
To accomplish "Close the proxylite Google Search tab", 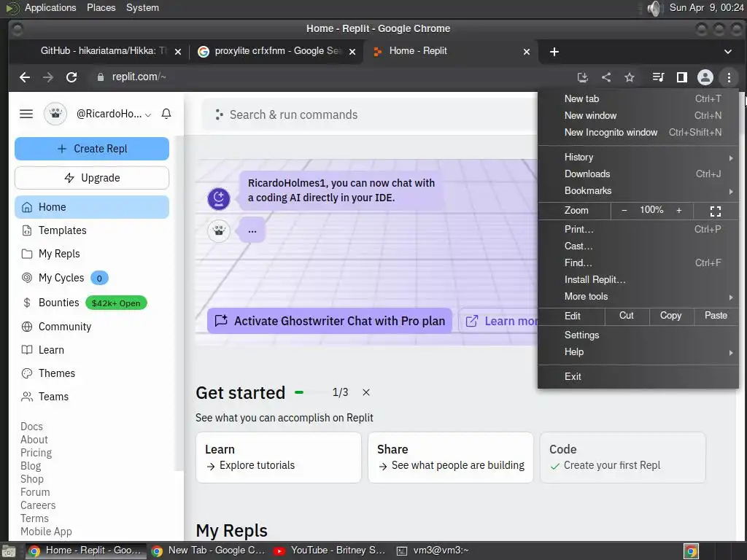I will 352,52.
